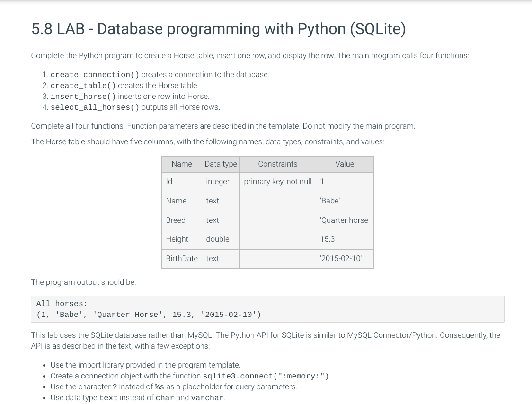Select the sqlite3.connect(":memory:") code text
532x404 pixels.
[265, 376]
